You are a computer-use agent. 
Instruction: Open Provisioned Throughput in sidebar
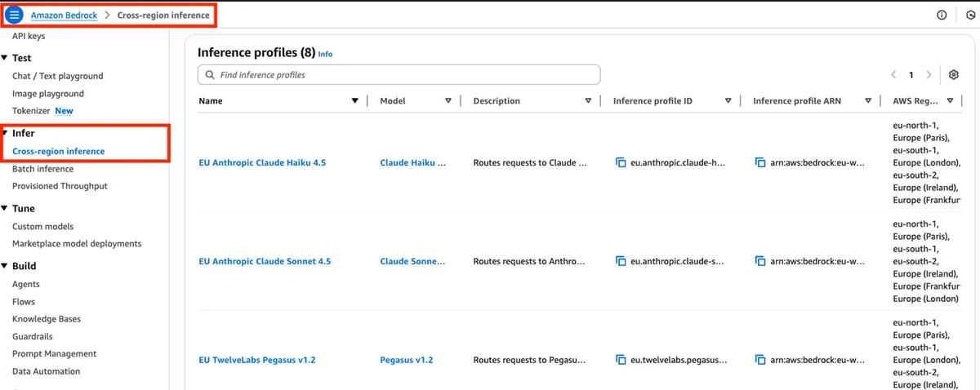pos(60,186)
